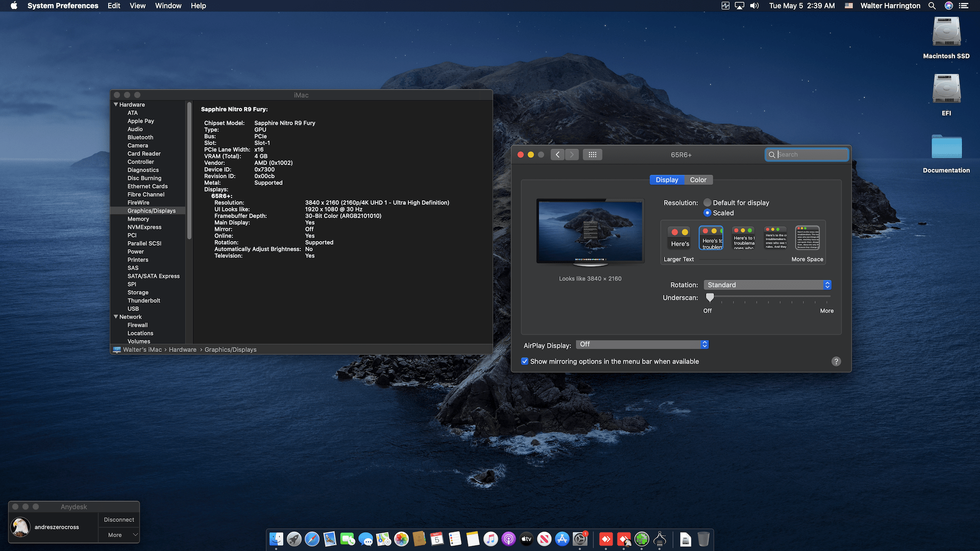Open the Window menu
Image resolution: width=980 pixels, height=551 pixels.
(x=168, y=6)
